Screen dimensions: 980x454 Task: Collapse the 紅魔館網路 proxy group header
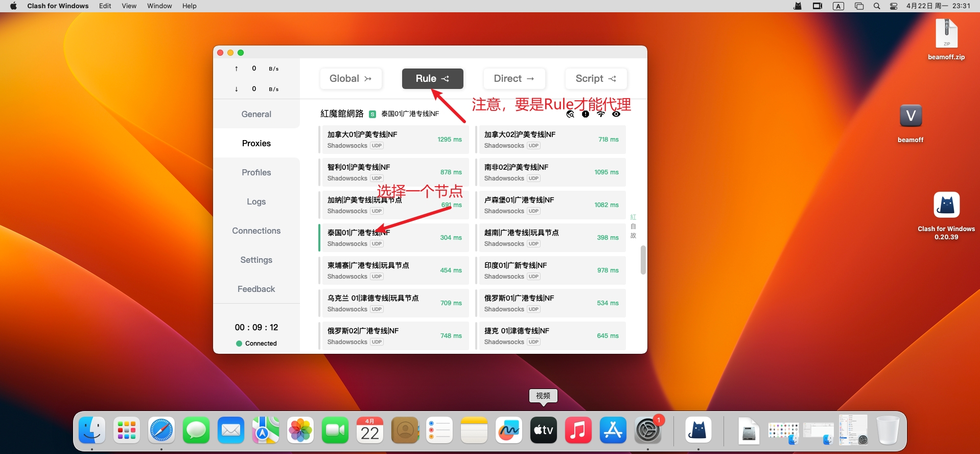[342, 113]
